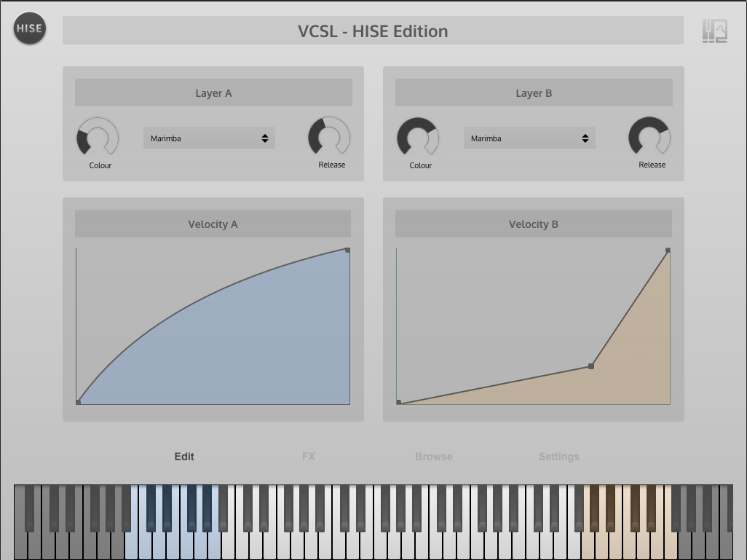This screenshot has width=747, height=560.
Task: Switch to the FX tab
Action: (x=309, y=457)
